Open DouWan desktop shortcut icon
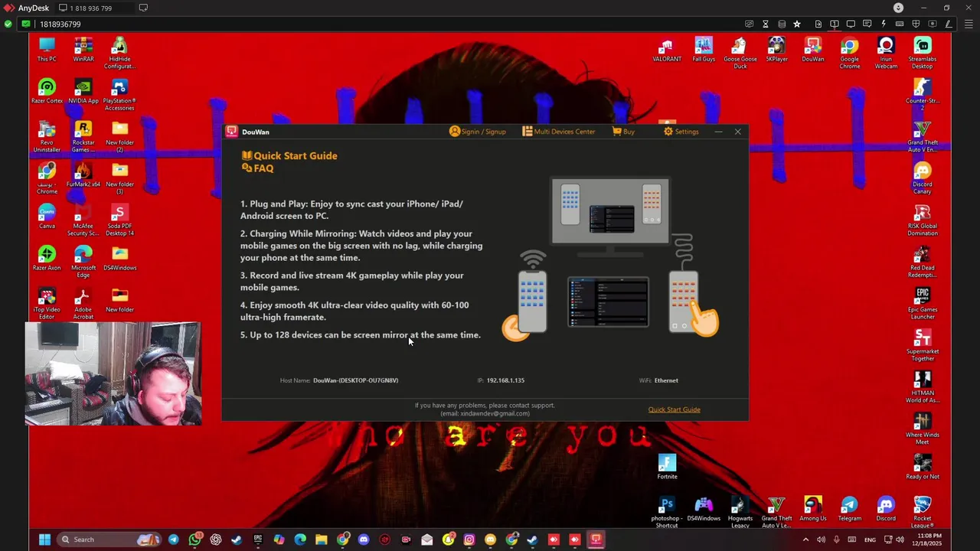 813,50
